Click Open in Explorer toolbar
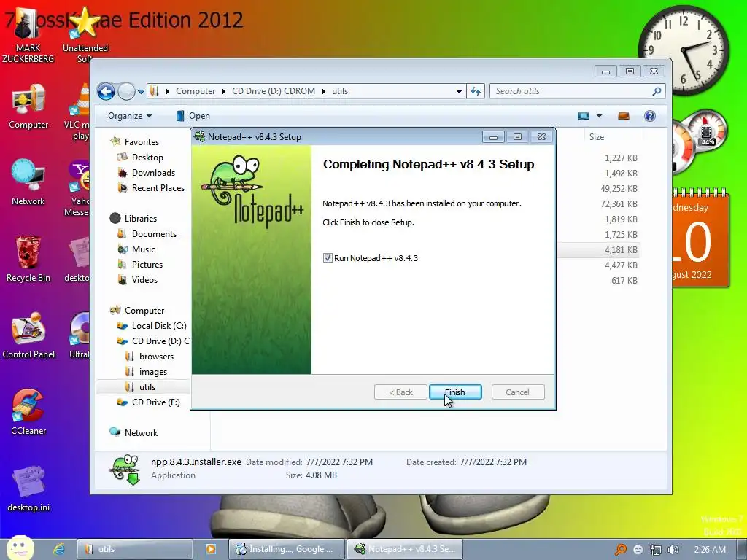 (x=193, y=116)
